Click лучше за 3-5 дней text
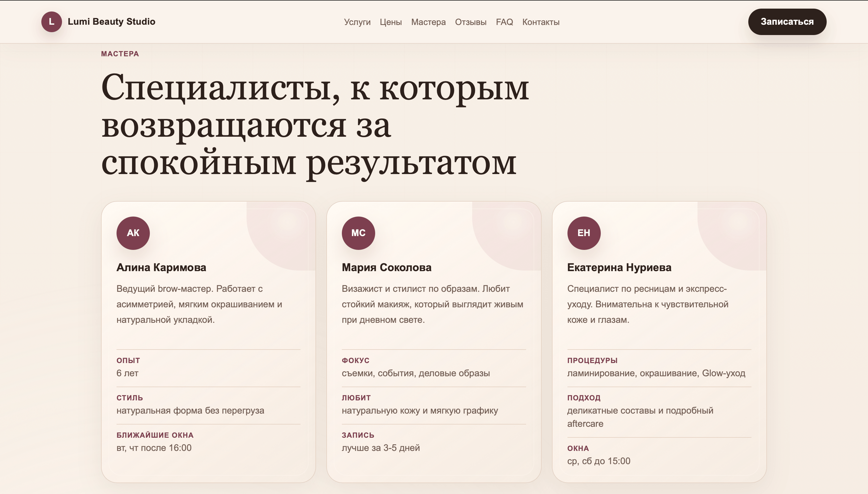Screen dimensions: 868x494 point(381,448)
